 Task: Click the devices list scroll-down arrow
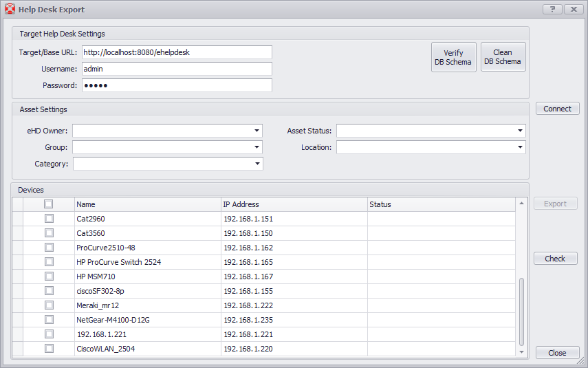pos(521,352)
